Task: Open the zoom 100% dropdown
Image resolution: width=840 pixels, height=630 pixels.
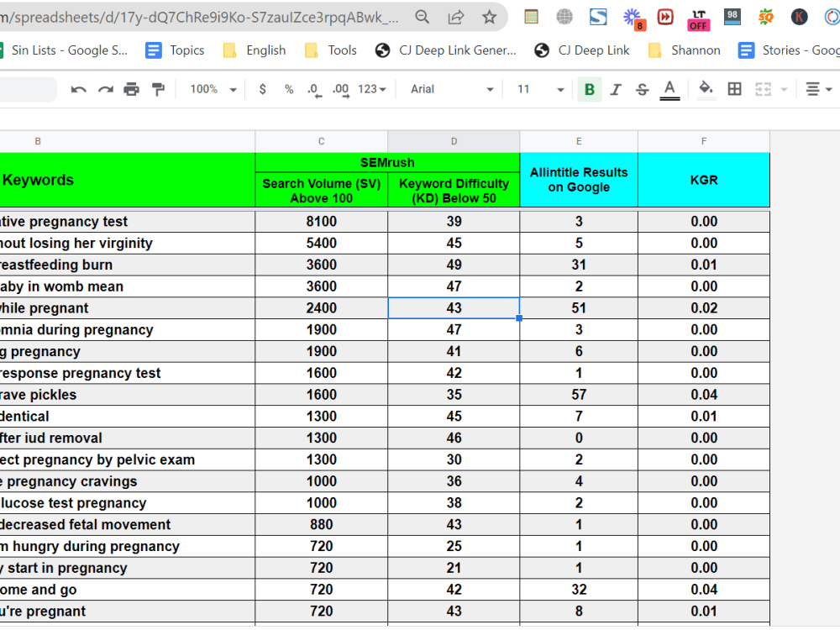Action: pyautogui.click(x=213, y=90)
